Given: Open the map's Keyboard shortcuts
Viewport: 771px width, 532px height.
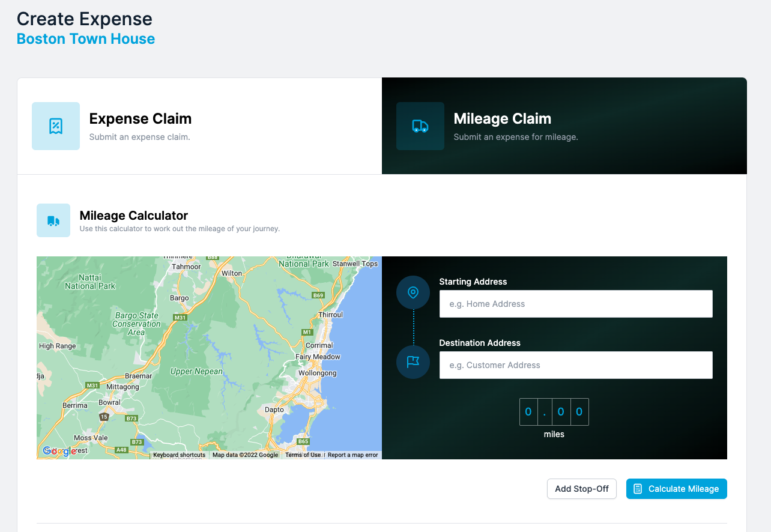Looking at the screenshot, I should (179, 455).
